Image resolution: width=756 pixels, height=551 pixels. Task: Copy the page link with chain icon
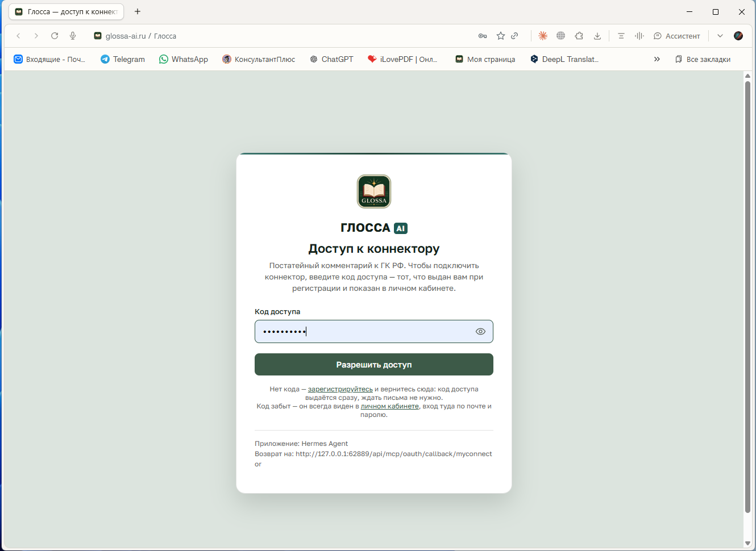[x=514, y=36]
